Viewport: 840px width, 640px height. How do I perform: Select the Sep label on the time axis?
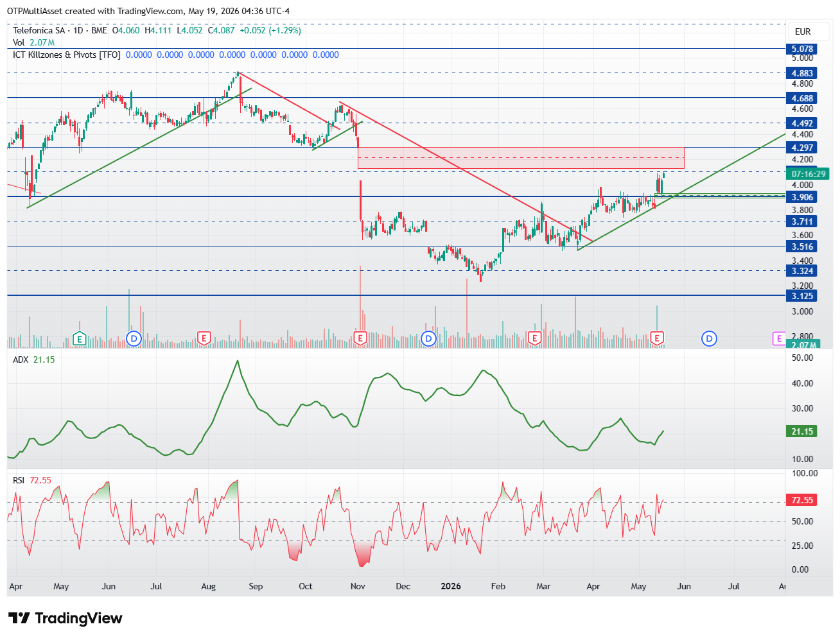click(256, 586)
